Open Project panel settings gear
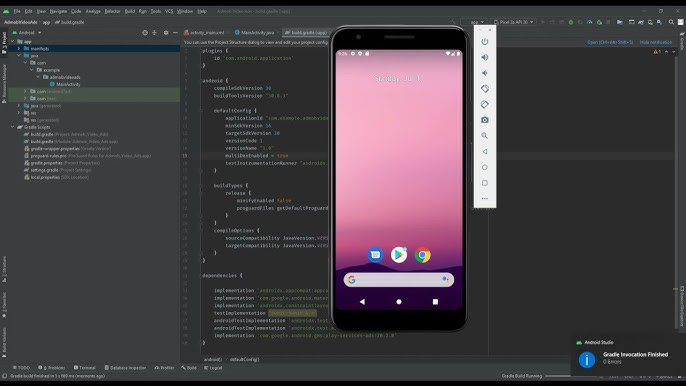Image resolution: width=686 pixels, height=386 pixels. click(166, 33)
